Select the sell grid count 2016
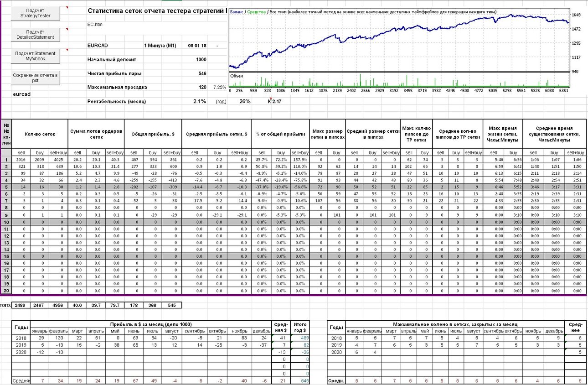 click(21, 160)
